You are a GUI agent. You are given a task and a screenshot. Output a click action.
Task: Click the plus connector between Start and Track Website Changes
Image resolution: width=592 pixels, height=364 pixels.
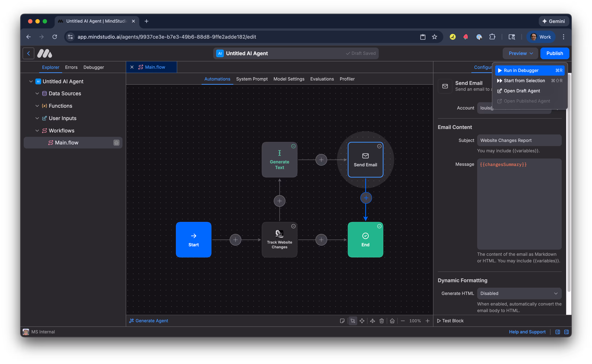pyautogui.click(x=235, y=240)
